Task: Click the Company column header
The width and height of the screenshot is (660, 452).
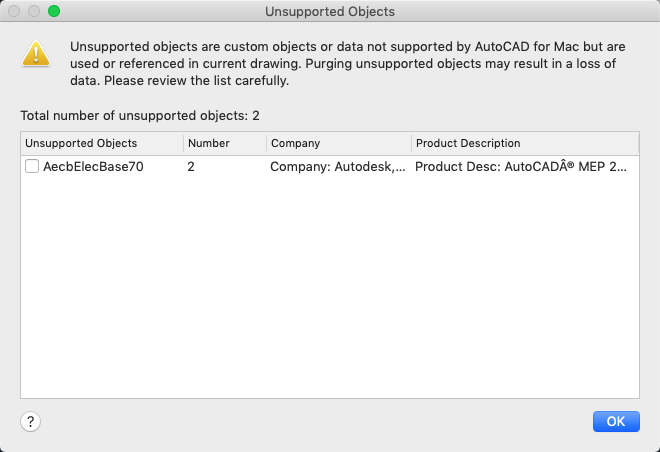Action: click(295, 143)
